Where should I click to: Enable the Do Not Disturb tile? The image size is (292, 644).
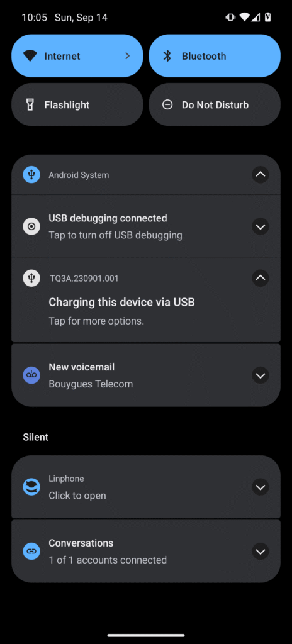point(215,105)
